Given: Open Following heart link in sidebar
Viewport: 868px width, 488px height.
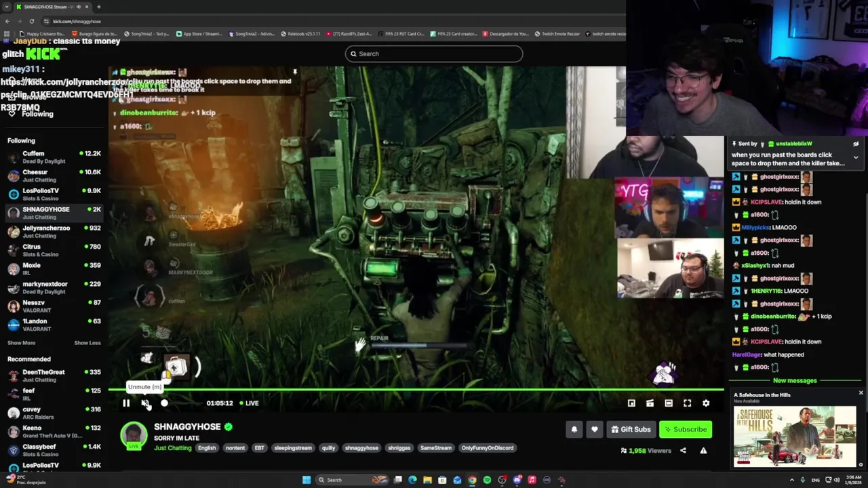Looking at the screenshot, I should pyautogui.click(x=31, y=114).
